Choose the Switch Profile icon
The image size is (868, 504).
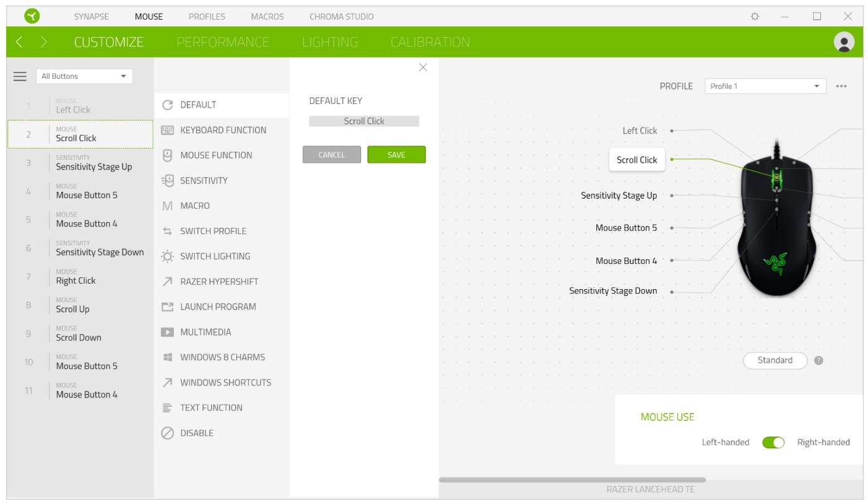point(167,231)
